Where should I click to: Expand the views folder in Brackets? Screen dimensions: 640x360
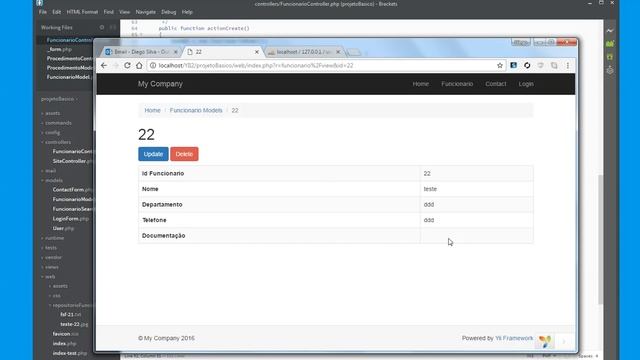51,267
